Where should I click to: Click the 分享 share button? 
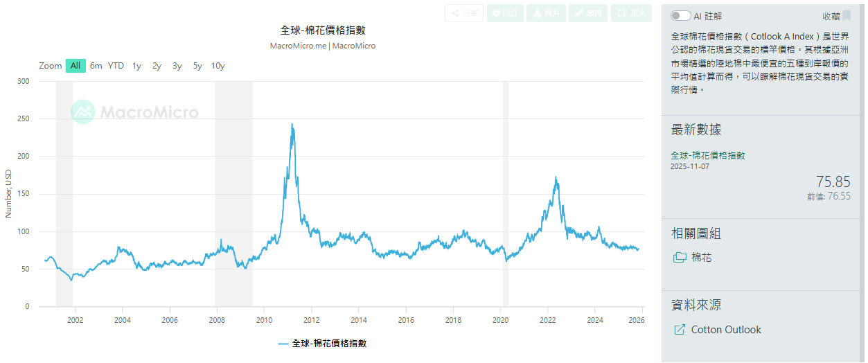463,13
